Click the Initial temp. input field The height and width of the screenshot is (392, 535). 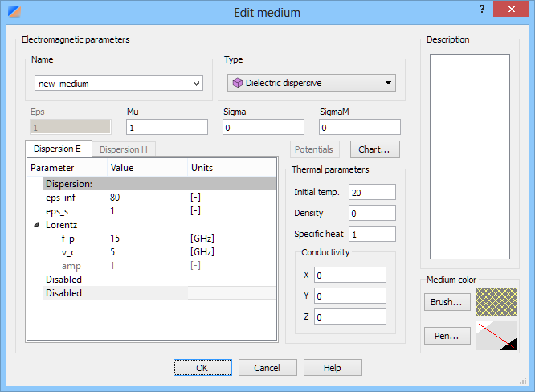pos(372,193)
